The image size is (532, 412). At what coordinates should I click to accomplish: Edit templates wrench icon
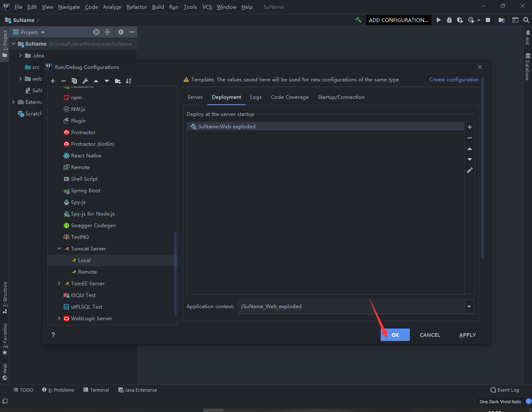[x=85, y=81]
